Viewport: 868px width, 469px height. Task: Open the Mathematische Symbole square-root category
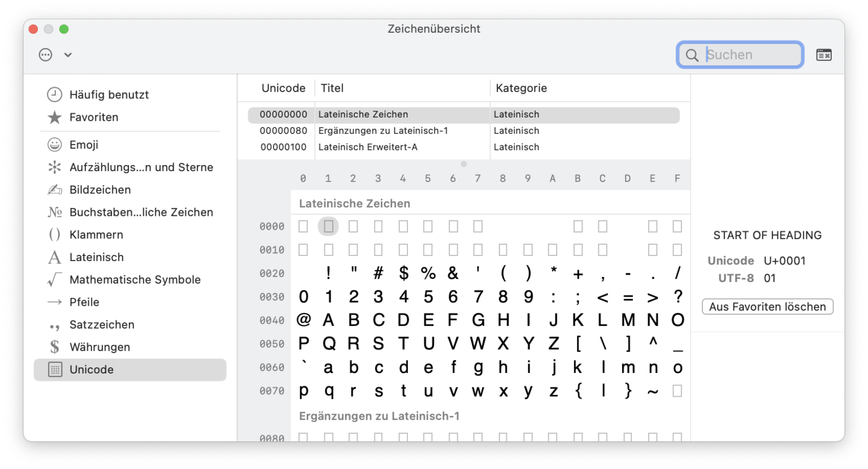(x=134, y=279)
